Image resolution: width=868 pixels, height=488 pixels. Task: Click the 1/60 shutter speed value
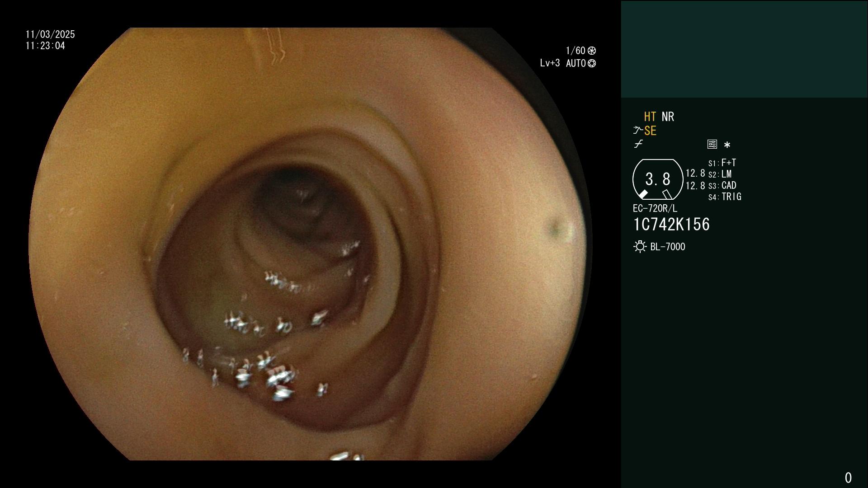[x=576, y=51]
